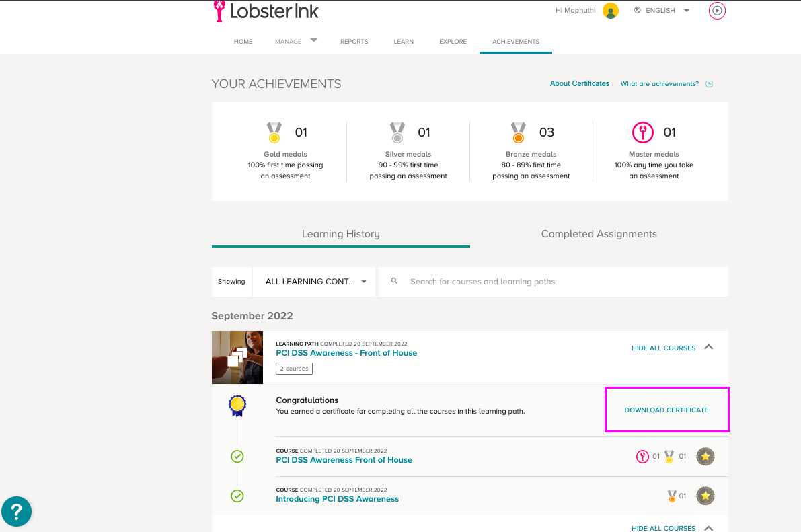801x532 pixels.
Task: Open the user profile avatar icon
Action: pyautogui.click(x=611, y=11)
